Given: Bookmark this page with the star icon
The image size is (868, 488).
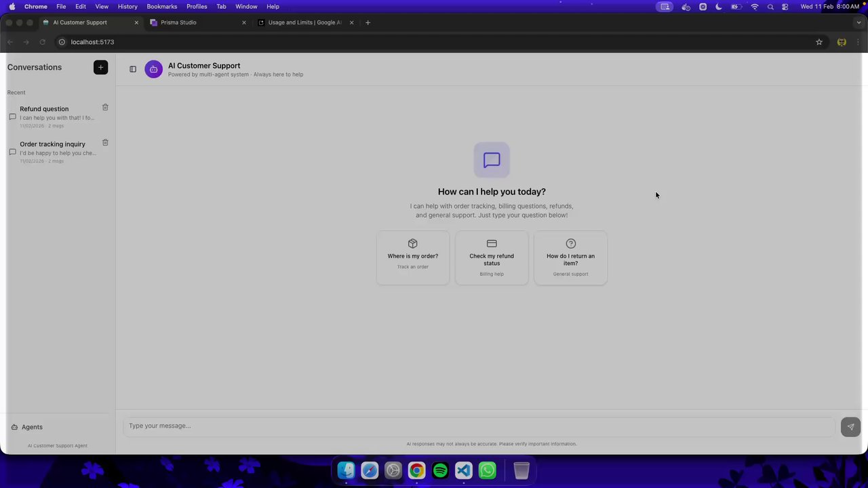Looking at the screenshot, I should (x=819, y=42).
